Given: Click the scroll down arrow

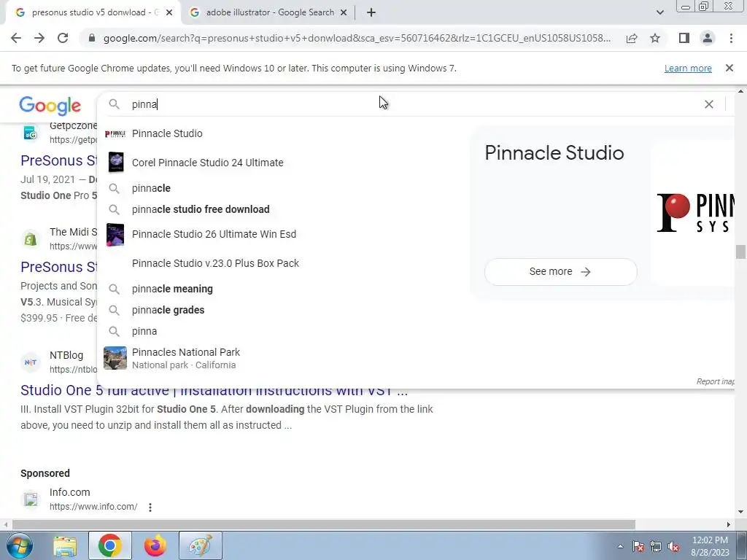Looking at the screenshot, I should click(740, 513).
